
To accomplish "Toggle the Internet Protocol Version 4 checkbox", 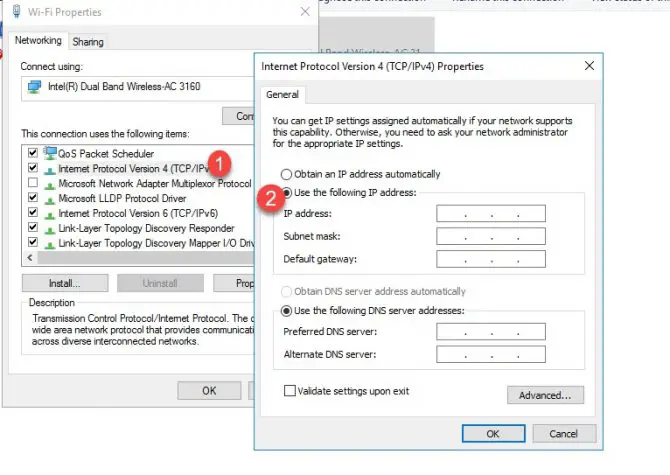I will [33, 167].
